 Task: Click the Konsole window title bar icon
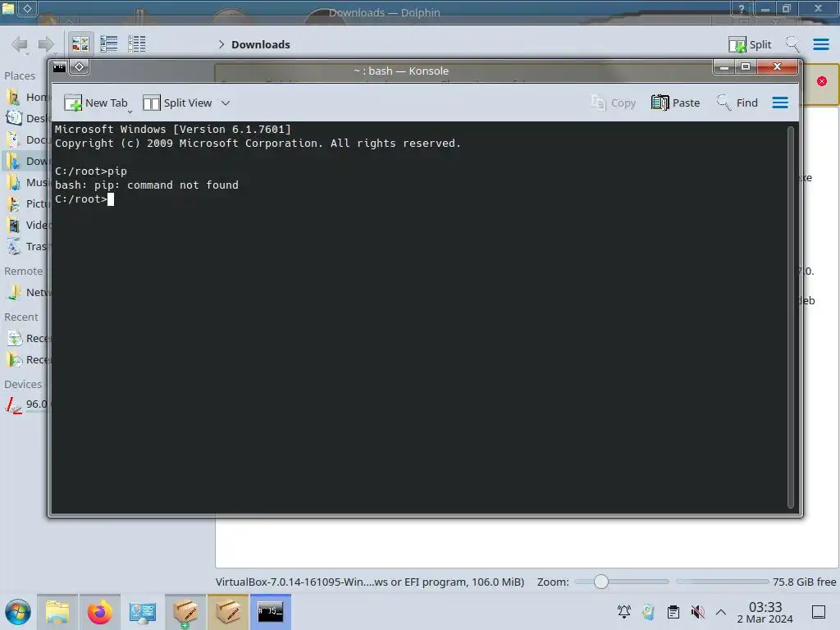coord(59,67)
